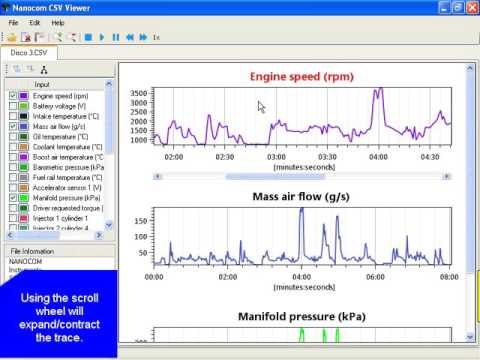Check the Oil temperature checkbox
Screen dimensions: 480x360
[x=13, y=137]
